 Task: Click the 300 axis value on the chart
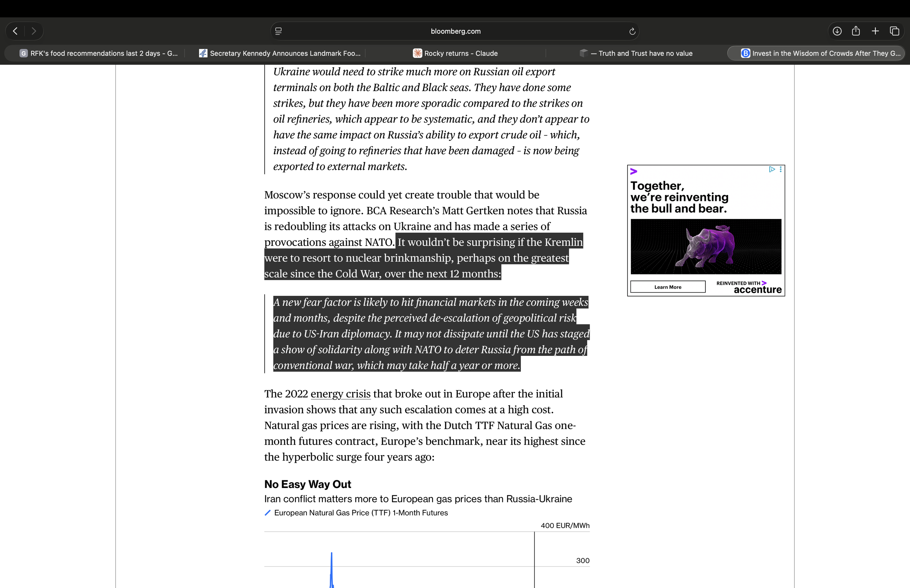(x=582, y=560)
